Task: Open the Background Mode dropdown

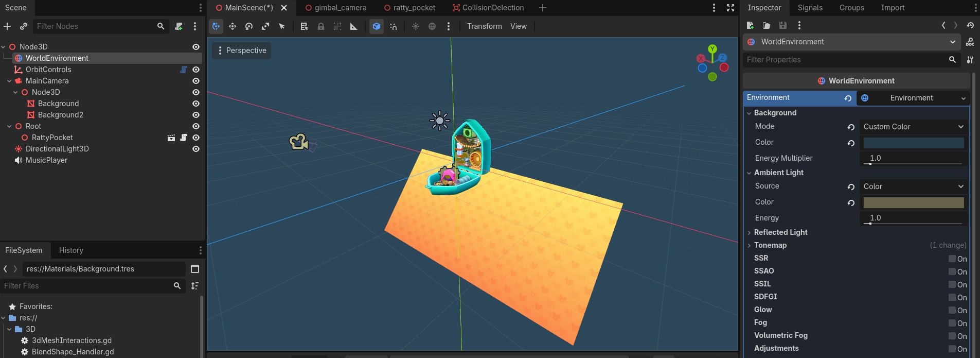Action: point(913,127)
